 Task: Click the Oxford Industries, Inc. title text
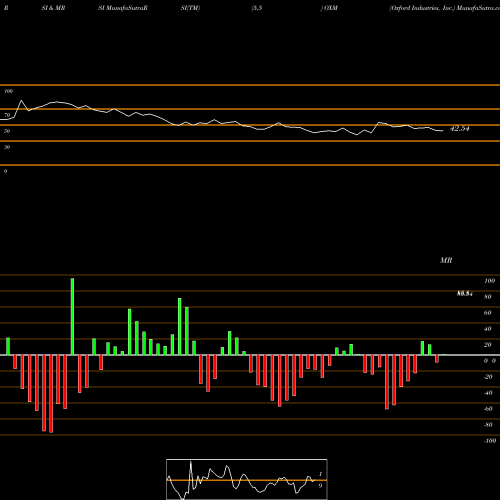[422, 8]
